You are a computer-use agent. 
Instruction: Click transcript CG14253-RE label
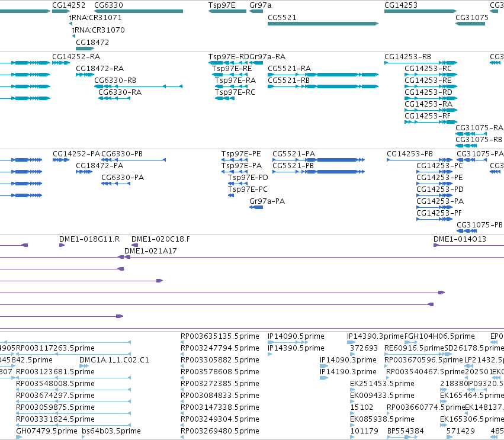coord(428,81)
